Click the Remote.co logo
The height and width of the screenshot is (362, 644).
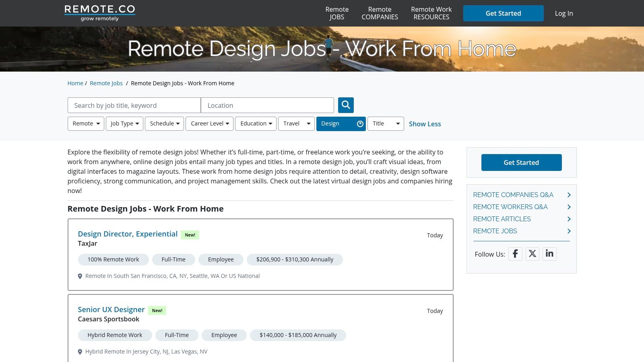(99, 13)
